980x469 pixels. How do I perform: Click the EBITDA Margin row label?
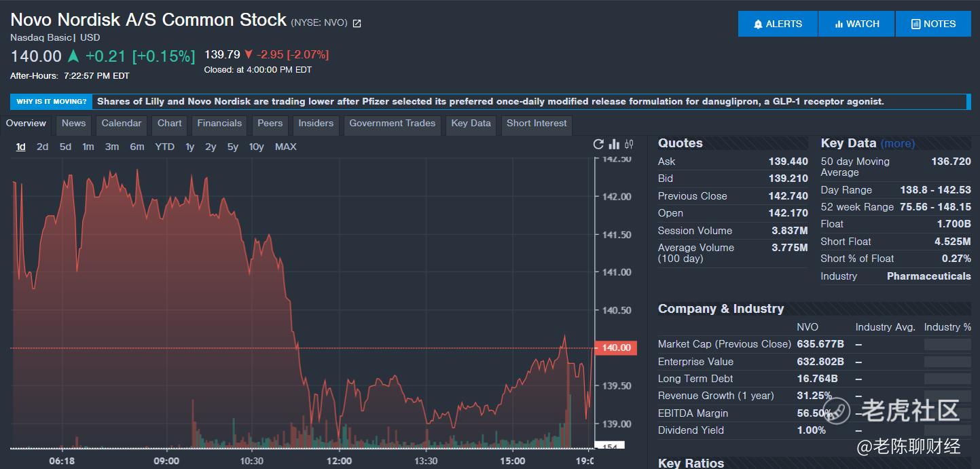(693, 413)
